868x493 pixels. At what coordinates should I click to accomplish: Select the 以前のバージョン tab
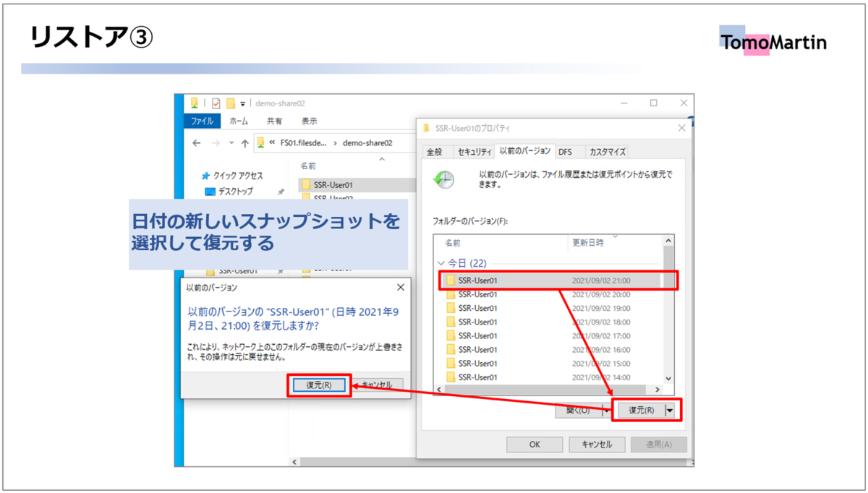[x=525, y=151]
